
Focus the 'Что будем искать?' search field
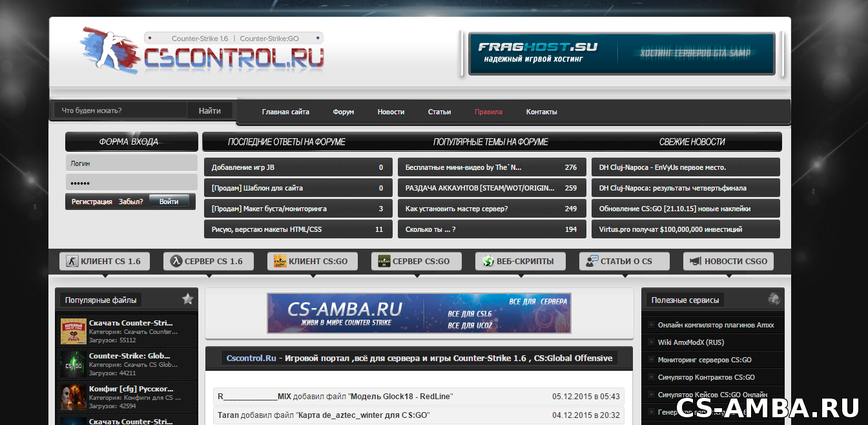pyautogui.click(x=121, y=110)
